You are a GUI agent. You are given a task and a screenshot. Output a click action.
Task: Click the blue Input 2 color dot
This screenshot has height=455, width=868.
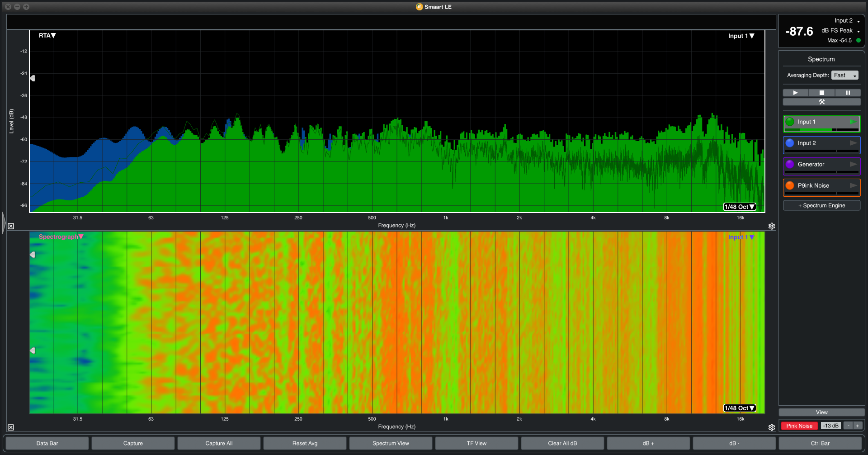(x=790, y=143)
